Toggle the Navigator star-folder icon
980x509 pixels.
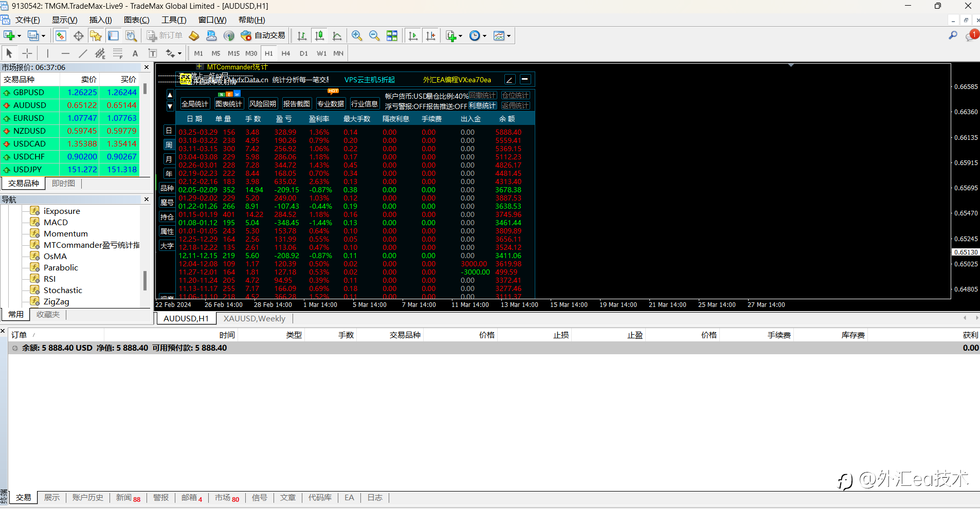(x=96, y=35)
